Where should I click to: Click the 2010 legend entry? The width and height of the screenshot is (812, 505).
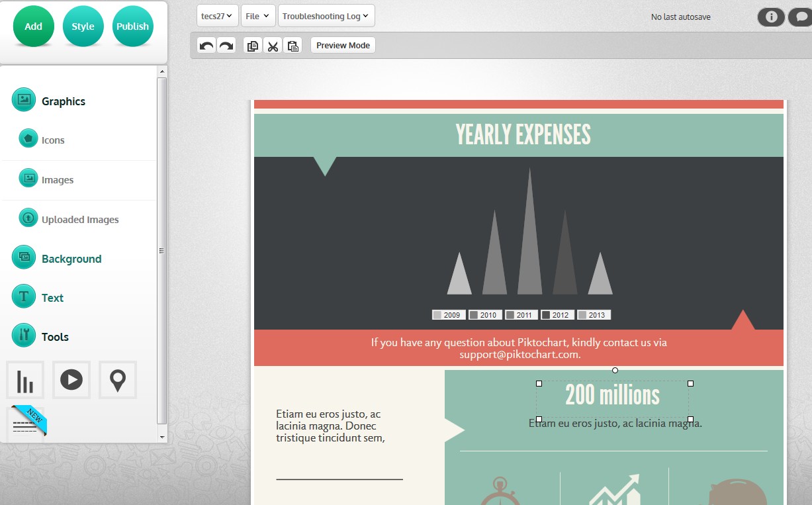484,315
